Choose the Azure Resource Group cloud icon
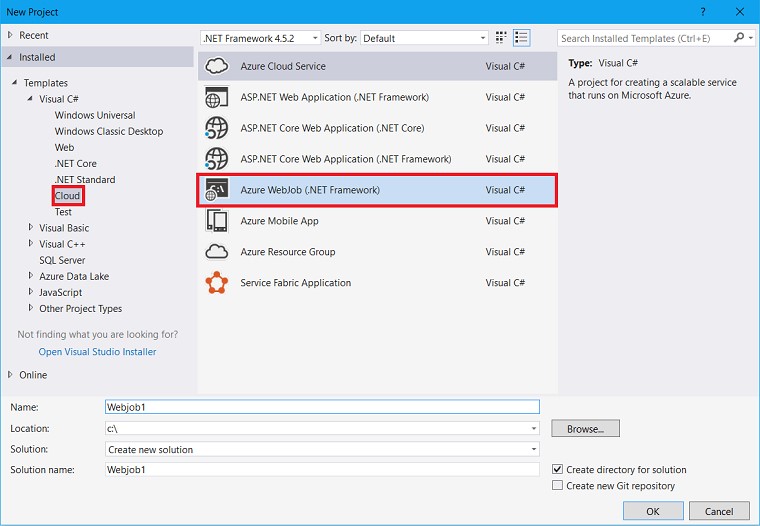 [x=216, y=252]
